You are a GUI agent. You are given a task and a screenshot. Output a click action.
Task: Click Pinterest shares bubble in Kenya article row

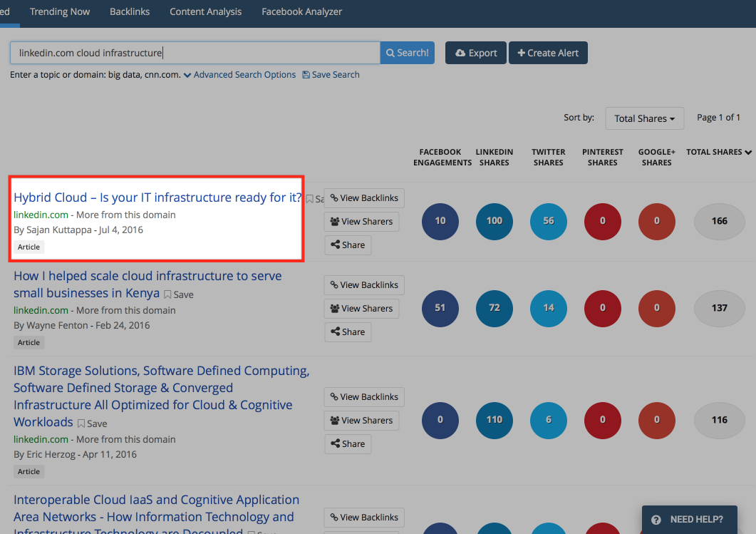tap(603, 308)
